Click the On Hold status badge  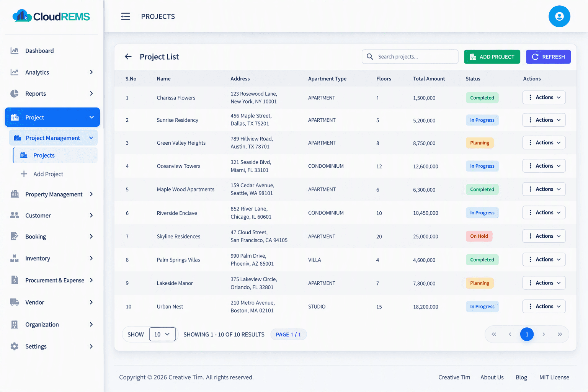pyautogui.click(x=479, y=236)
